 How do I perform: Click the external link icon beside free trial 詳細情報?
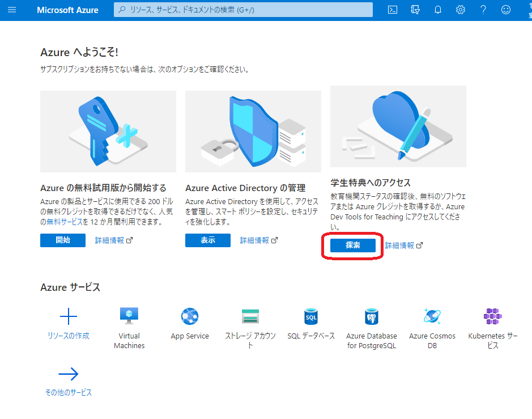tap(129, 240)
